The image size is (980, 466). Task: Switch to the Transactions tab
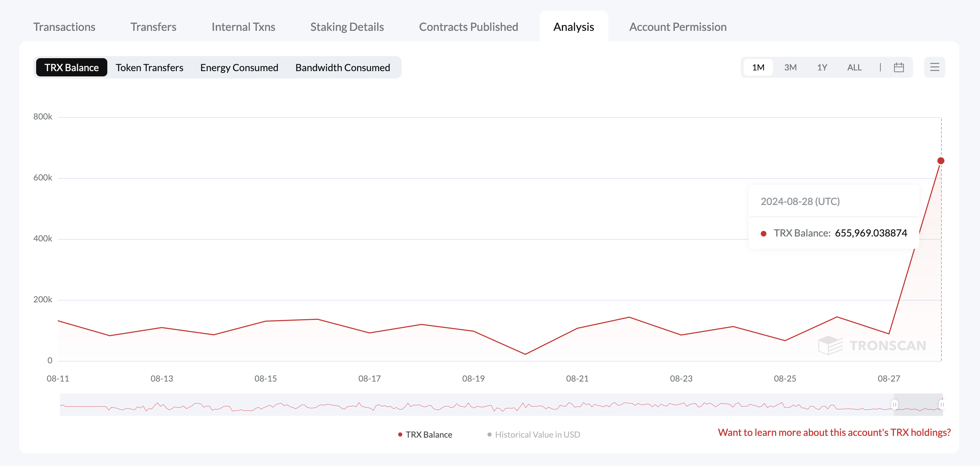pyautogui.click(x=64, y=27)
